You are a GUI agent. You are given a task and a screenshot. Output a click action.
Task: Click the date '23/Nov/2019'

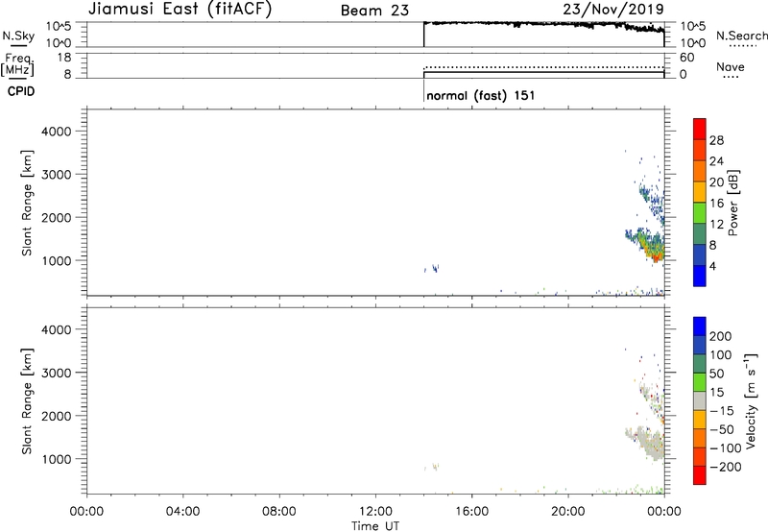click(x=613, y=9)
